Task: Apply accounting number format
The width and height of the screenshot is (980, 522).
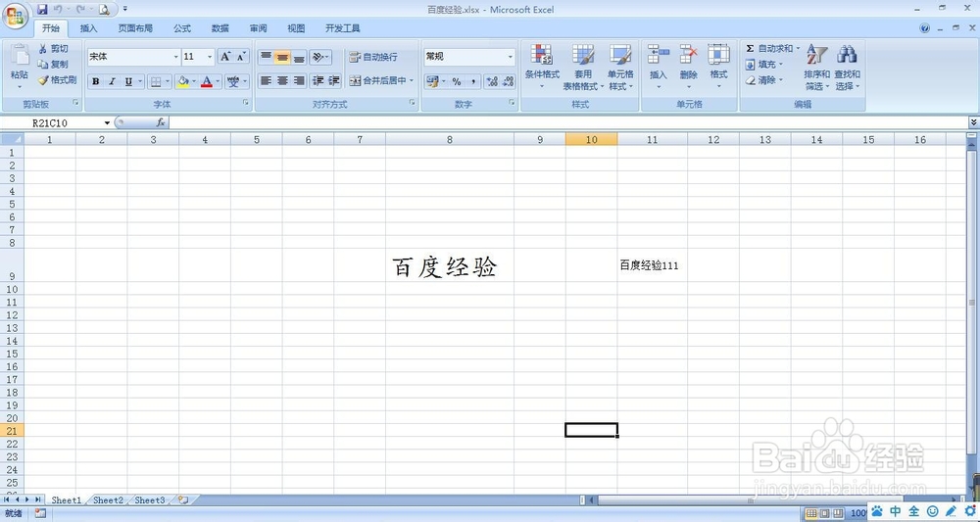Action: click(x=432, y=81)
